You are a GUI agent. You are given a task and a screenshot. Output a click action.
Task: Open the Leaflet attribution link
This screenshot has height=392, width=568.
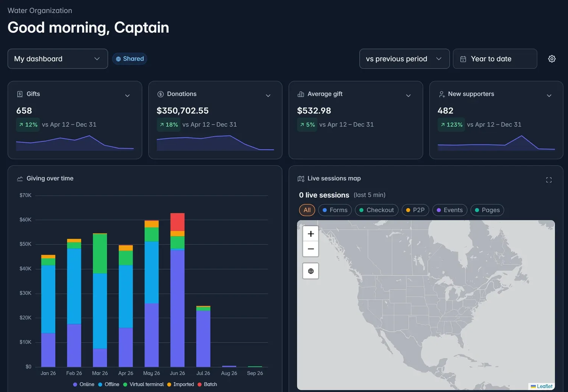coord(545,386)
